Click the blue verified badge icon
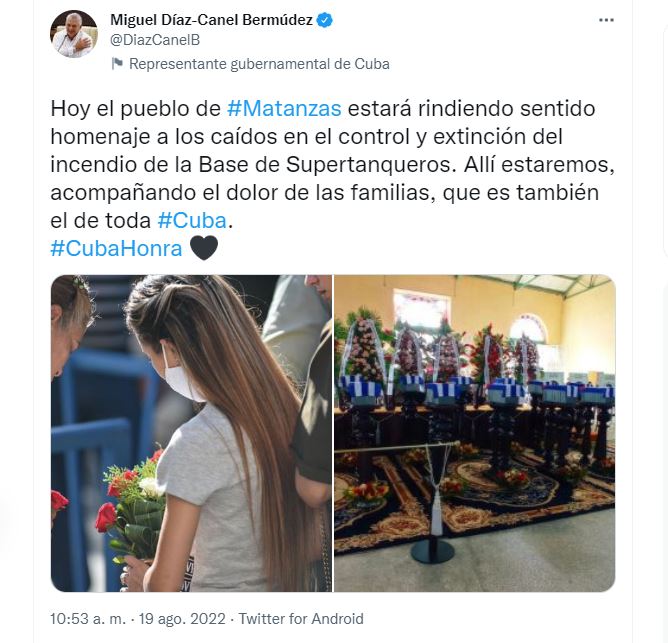668x643 pixels. point(325,20)
